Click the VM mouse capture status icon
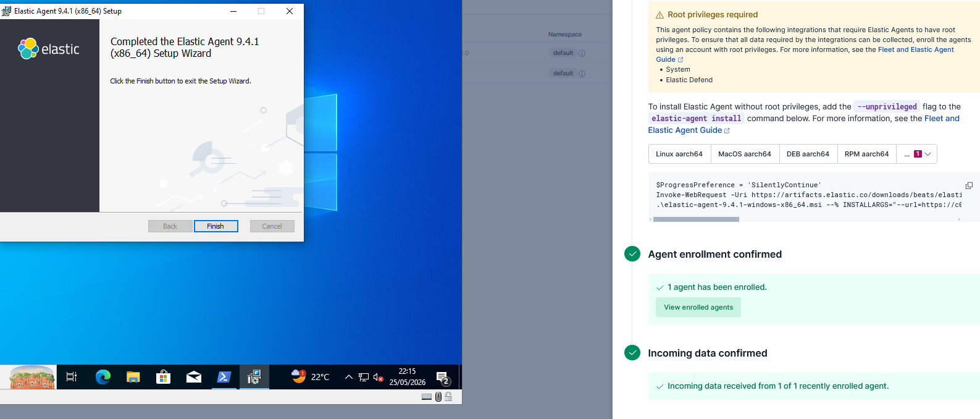980x419 pixels. (x=438, y=397)
